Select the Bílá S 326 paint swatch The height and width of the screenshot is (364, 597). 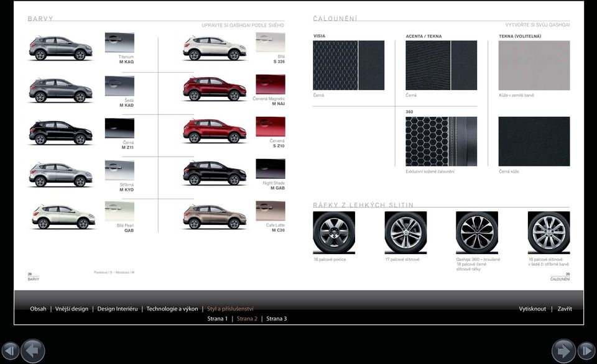click(x=271, y=42)
